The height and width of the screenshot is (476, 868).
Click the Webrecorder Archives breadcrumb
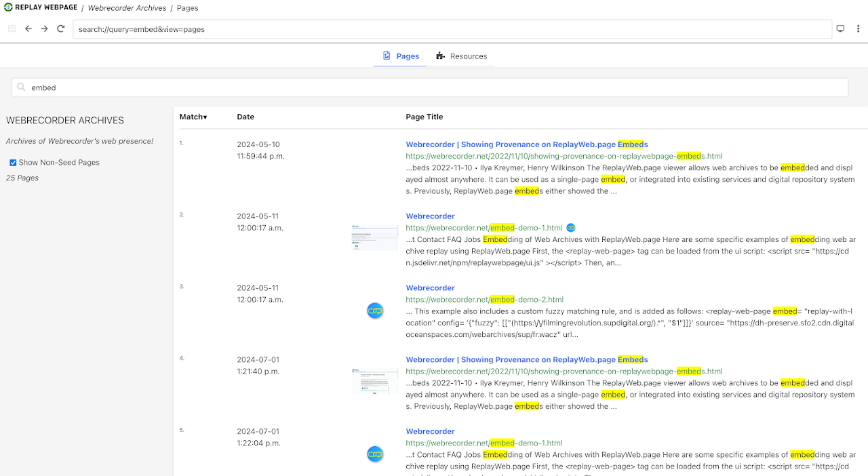[127, 8]
